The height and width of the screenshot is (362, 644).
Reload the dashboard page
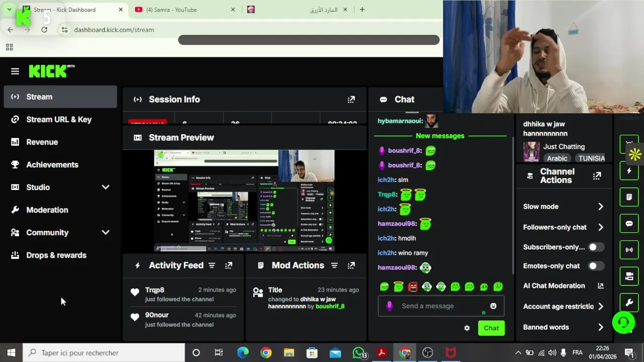pyautogui.click(x=44, y=30)
